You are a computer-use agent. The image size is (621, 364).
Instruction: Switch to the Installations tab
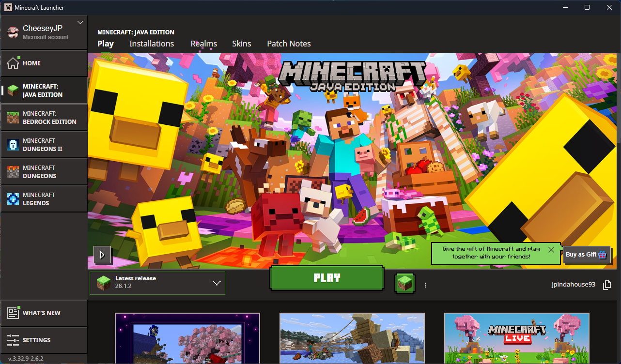pos(152,44)
